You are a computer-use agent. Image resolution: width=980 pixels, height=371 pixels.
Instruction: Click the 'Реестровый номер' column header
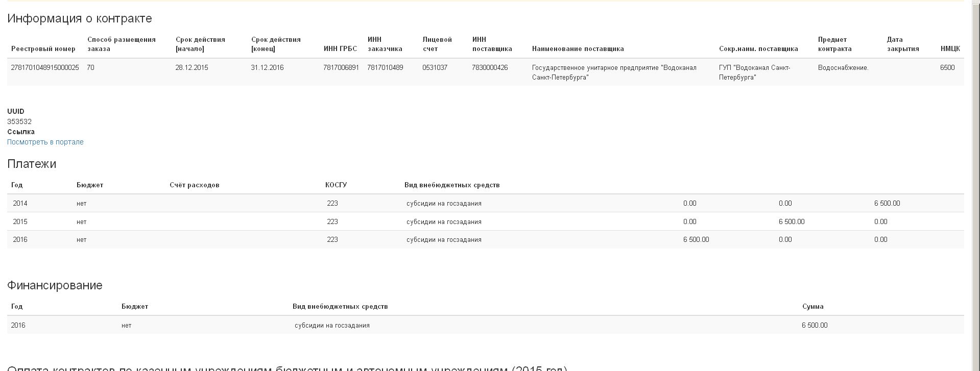43,49
